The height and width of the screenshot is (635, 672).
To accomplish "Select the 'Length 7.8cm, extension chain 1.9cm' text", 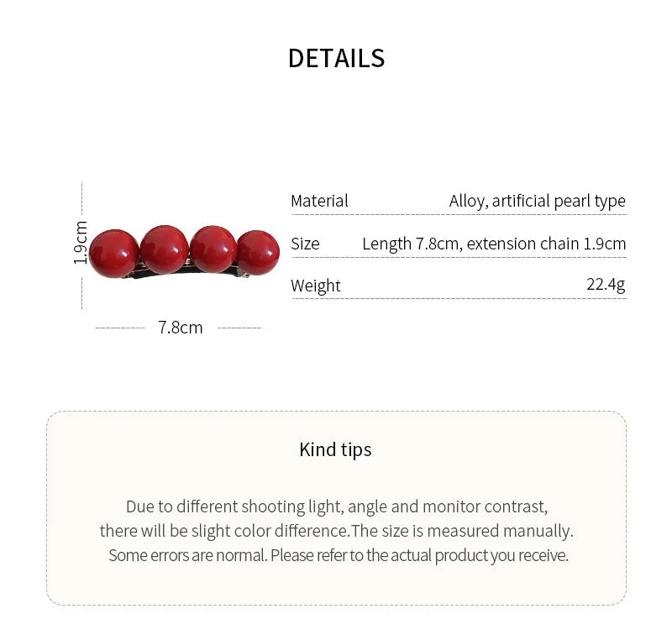I will [x=494, y=244].
